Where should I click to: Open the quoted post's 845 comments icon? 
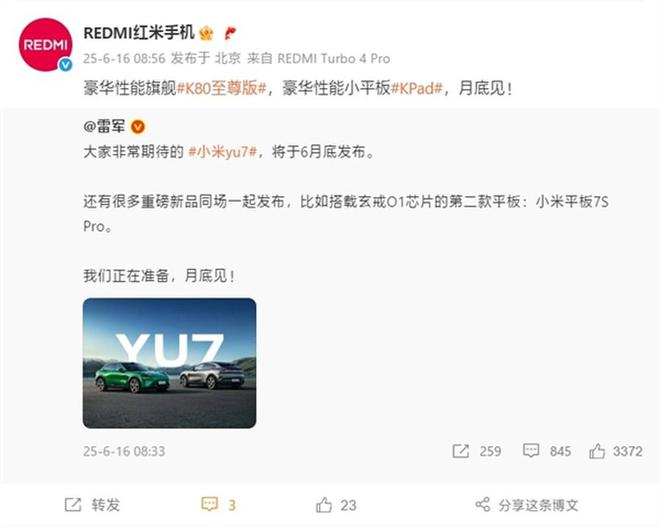tap(531, 451)
